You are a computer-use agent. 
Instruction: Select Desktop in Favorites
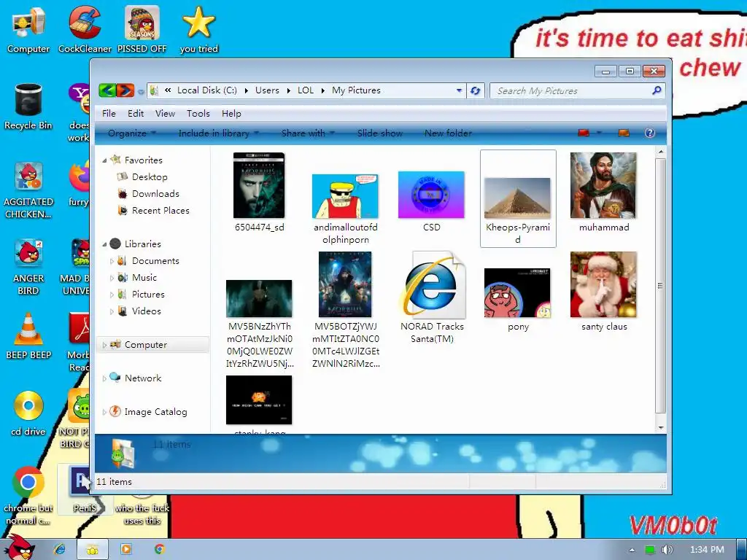coord(150,177)
